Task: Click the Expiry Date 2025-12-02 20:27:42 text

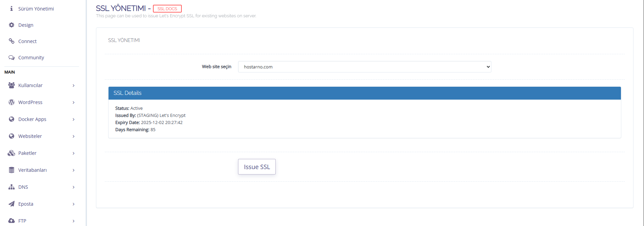Action: tap(149, 122)
